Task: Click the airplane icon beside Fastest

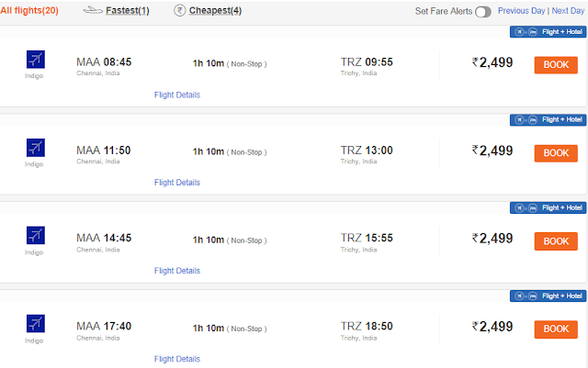Action: [93, 10]
